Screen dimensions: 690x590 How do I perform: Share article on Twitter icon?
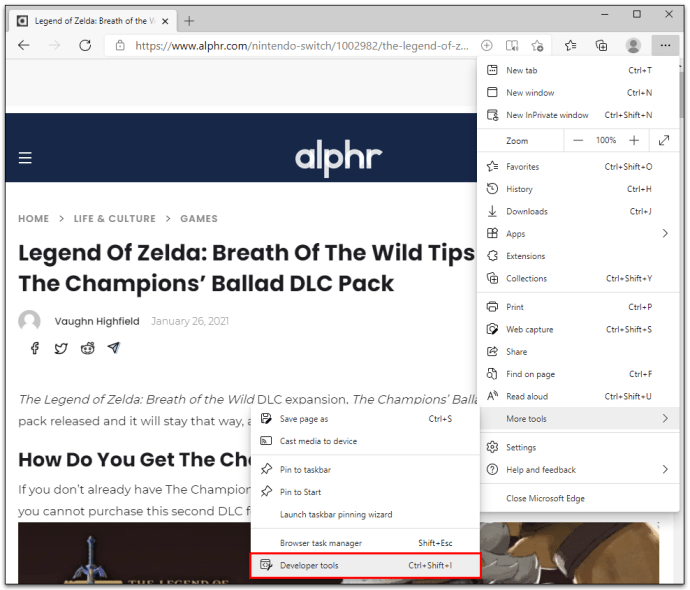point(61,348)
